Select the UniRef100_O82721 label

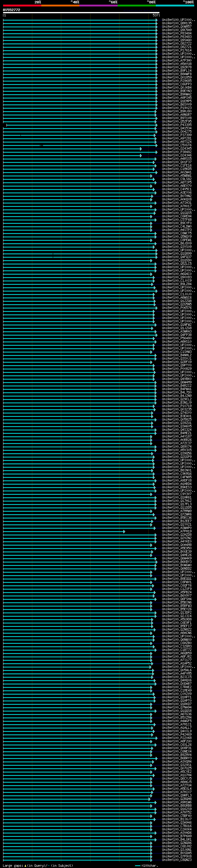176,47
